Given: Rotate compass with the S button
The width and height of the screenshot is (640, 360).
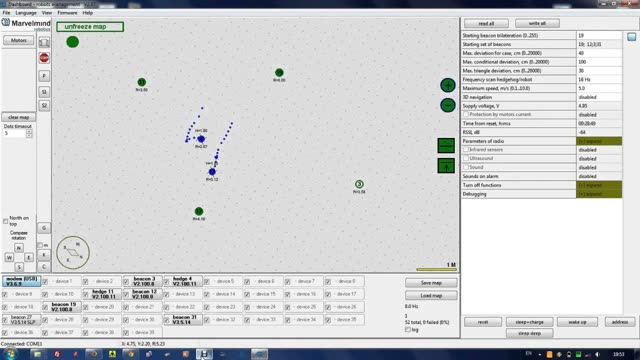Looking at the screenshot, I should [19, 267].
